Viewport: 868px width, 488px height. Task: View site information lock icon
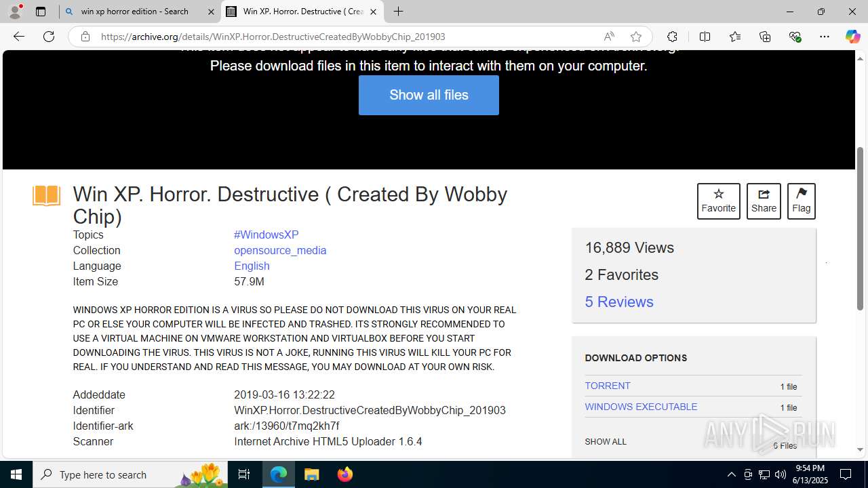(85, 37)
